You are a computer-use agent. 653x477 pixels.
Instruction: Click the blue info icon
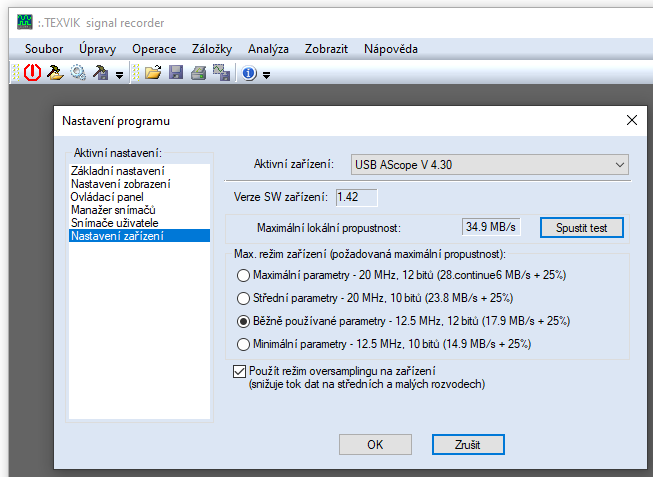pyautogui.click(x=249, y=73)
